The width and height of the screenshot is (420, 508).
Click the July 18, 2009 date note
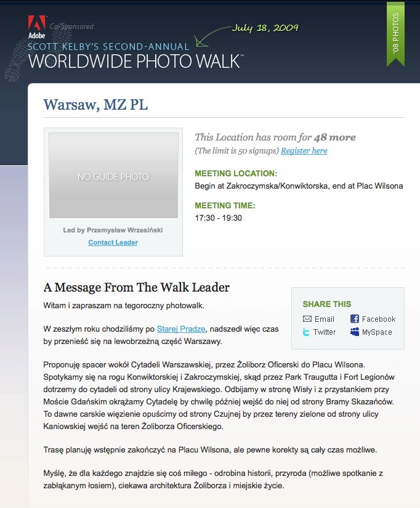coord(265,28)
